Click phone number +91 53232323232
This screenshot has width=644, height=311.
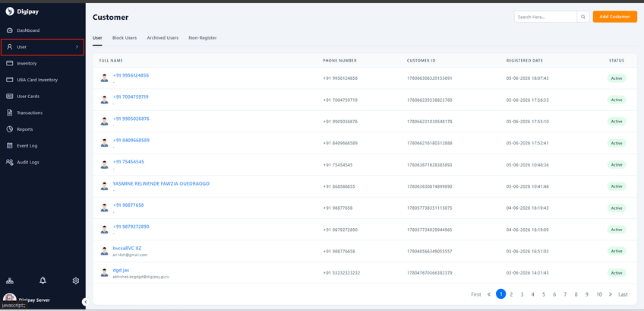point(342,273)
